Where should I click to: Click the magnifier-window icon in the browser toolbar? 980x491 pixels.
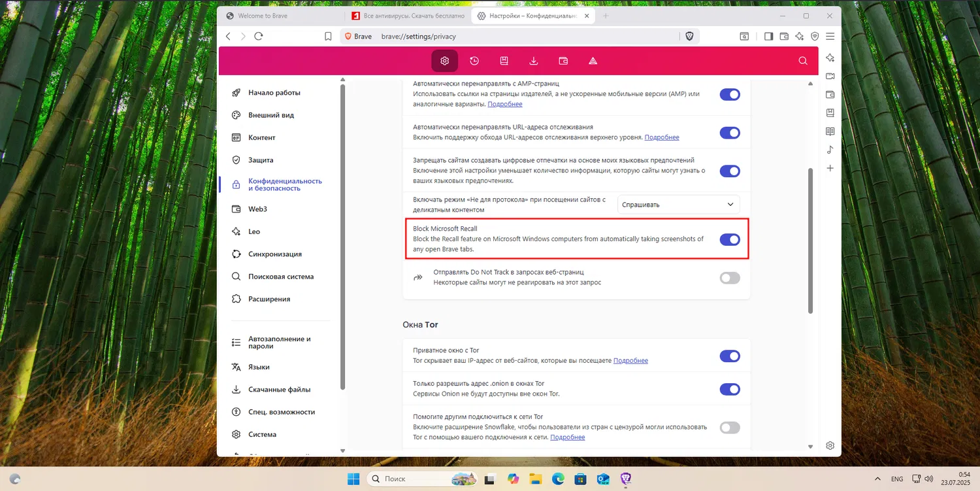click(x=744, y=37)
